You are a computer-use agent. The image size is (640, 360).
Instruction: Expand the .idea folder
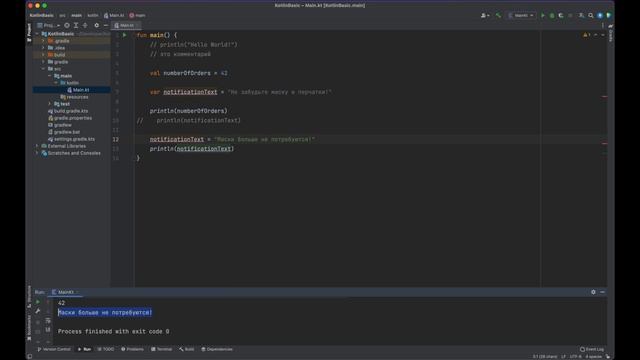point(43,48)
